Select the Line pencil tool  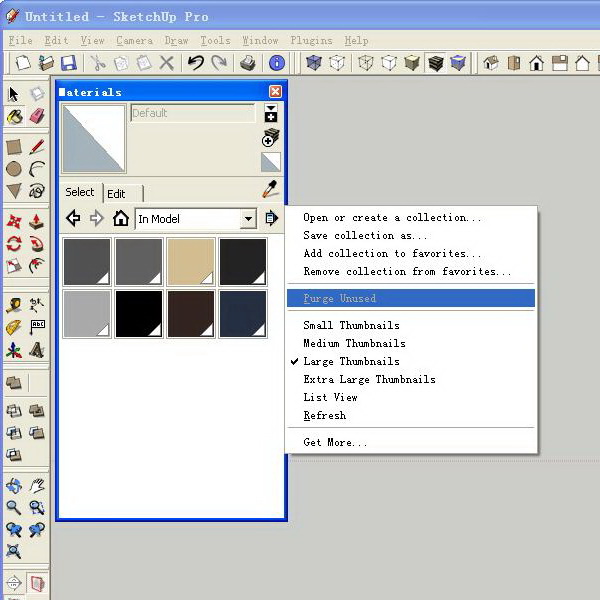click(37, 147)
